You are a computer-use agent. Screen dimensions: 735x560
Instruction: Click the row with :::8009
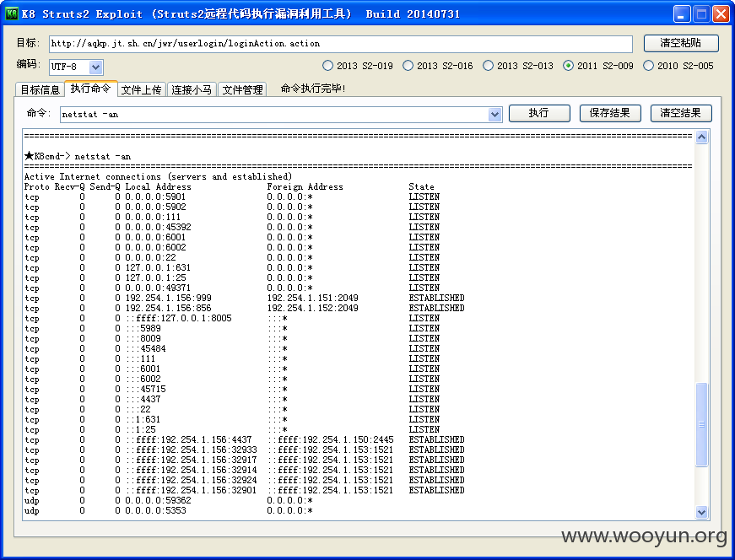click(232, 338)
